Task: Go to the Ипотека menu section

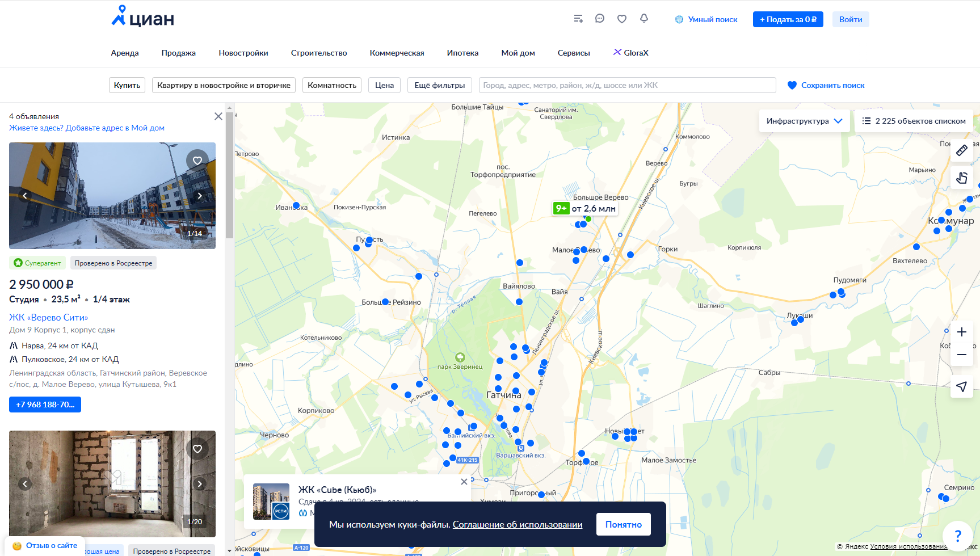Action: coord(462,53)
